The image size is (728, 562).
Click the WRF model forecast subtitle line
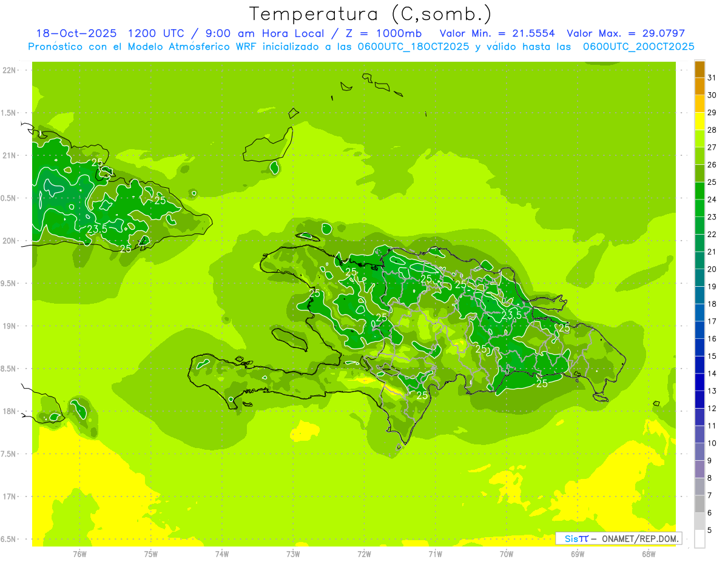coord(361,46)
